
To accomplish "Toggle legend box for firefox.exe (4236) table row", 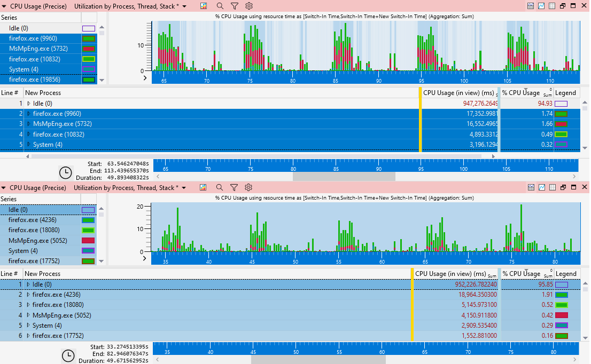I will (561, 295).
